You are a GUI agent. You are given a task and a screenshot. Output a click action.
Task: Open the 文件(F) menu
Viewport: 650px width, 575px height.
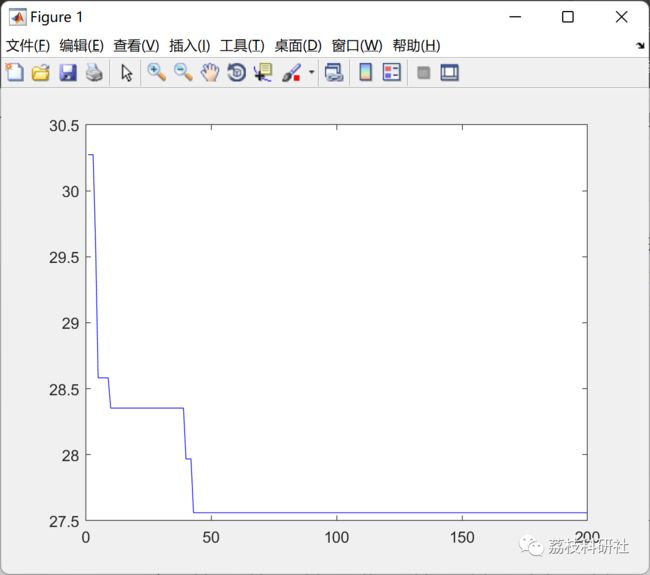click(x=28, y=46)
